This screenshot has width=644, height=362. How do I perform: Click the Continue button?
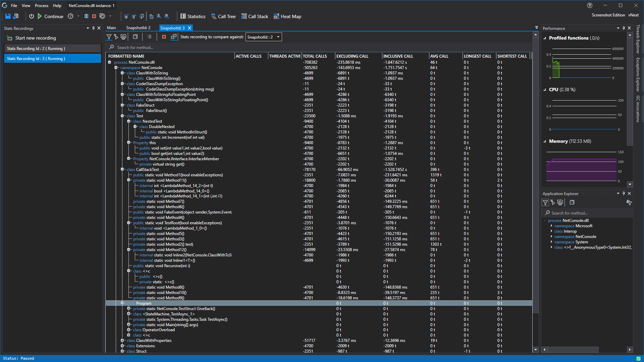tap(50, 16)
